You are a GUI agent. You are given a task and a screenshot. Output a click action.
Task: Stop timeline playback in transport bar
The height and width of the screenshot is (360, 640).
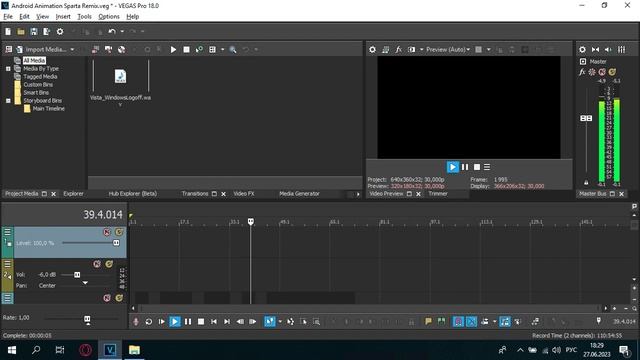pos(201,322)
